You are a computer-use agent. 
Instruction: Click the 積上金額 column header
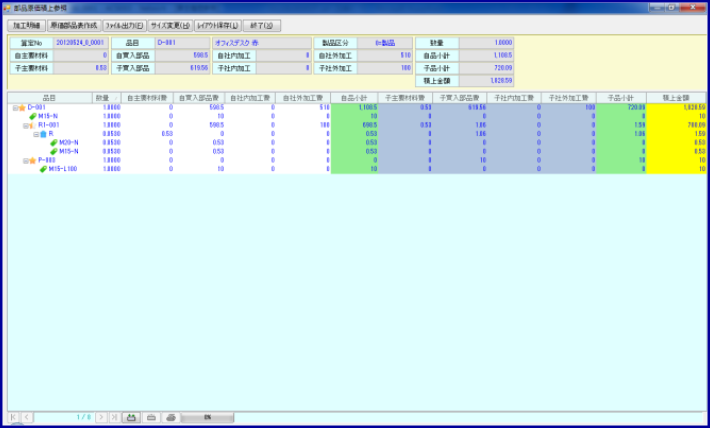tap(676, 98)
